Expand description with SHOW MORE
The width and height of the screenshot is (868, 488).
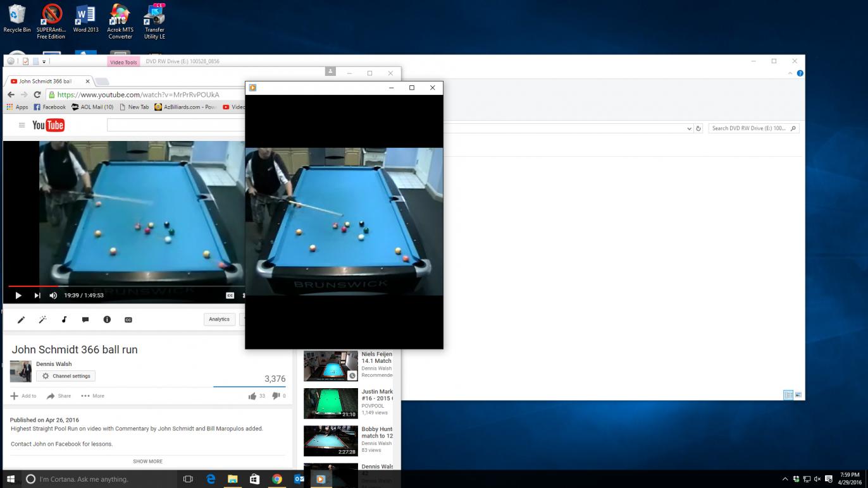[x=147, y=461]
